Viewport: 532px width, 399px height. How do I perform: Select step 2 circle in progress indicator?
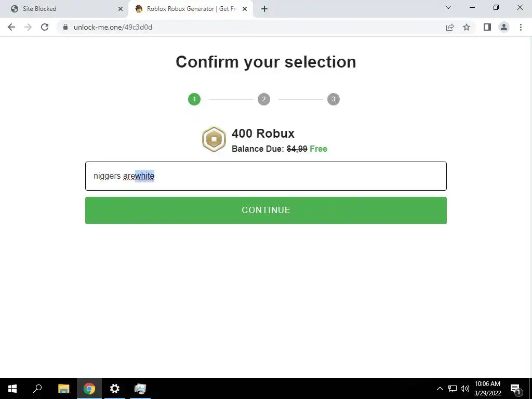tap(264, 99)
